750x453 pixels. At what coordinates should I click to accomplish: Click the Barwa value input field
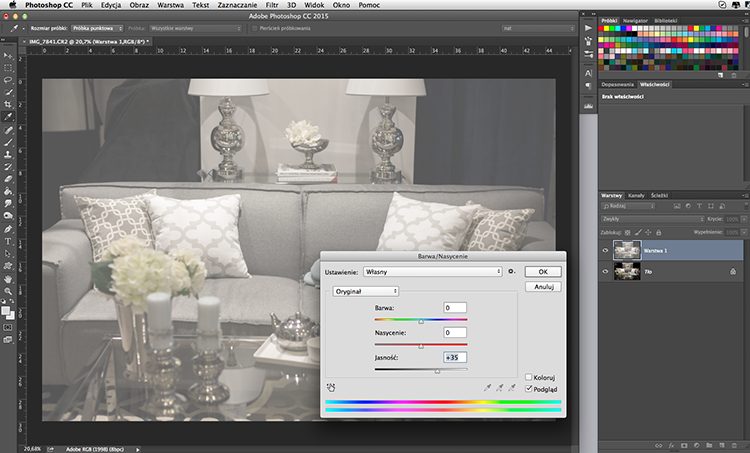coord(455,308)
